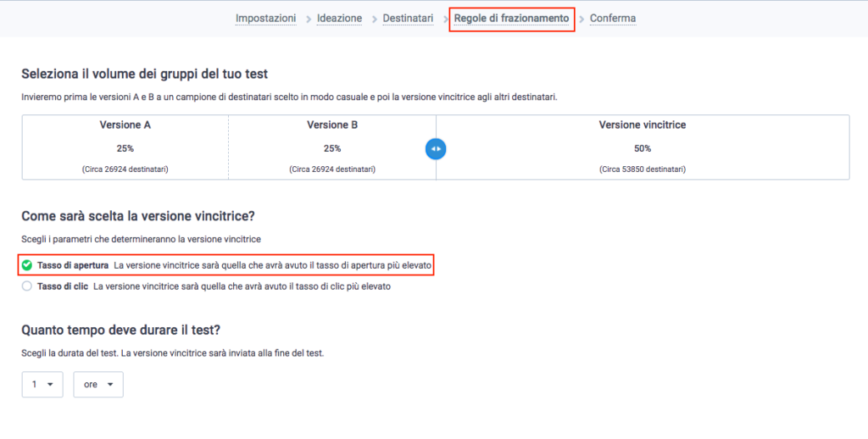Click the green checkmark for Tasso di apertura
Screen dimensions: 868x439
[x=26, y=265]
